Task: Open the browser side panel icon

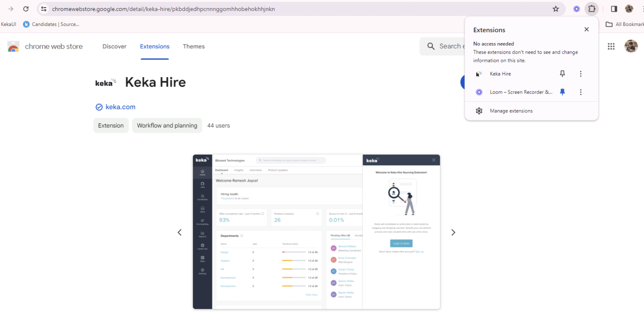Action: click(614, 9)
